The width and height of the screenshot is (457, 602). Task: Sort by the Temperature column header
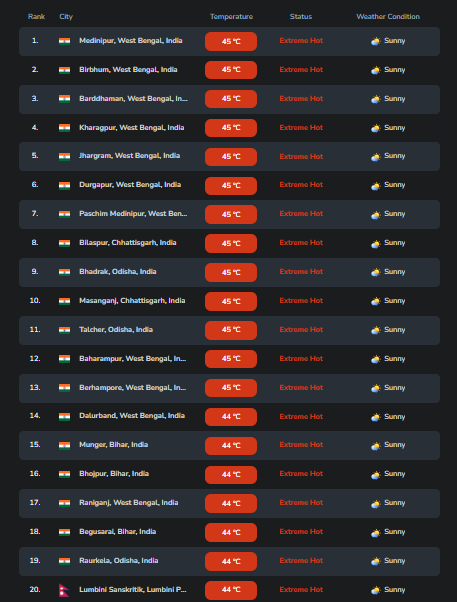pos(231,17)
